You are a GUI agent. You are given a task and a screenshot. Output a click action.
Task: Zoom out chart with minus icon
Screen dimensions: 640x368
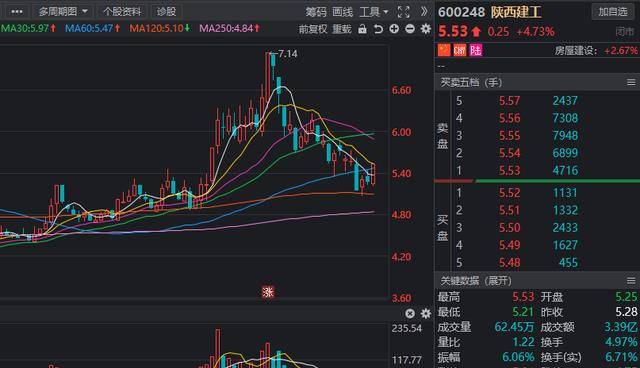pyautogui.click(x=410, y=29)
